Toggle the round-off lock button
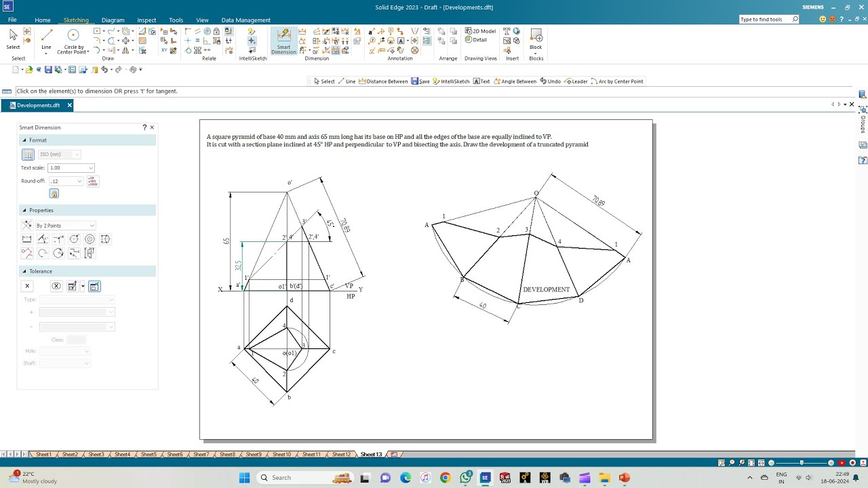The image size is (868, 488). click(54, 194)
